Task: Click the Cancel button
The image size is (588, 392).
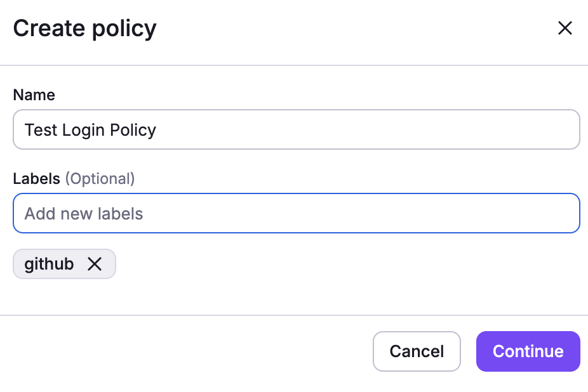Action: coord(417,351)
